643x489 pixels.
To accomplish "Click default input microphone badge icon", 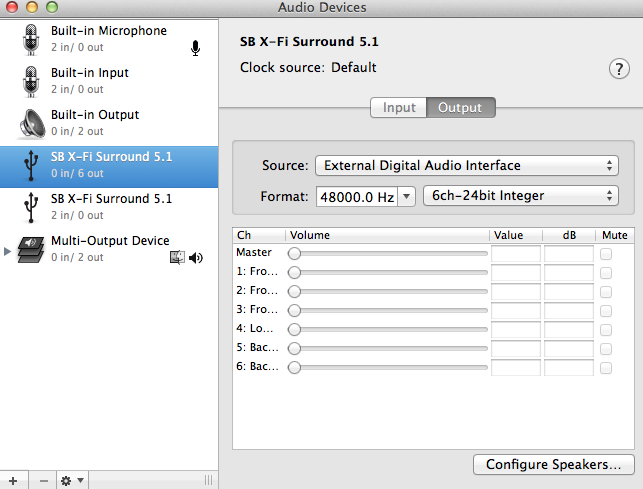I will (196, 48).
